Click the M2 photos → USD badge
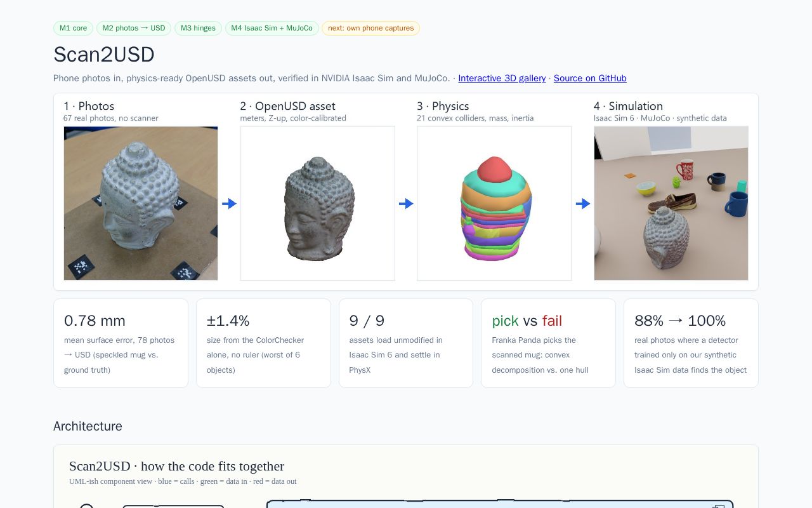 [x=134, y=28]
